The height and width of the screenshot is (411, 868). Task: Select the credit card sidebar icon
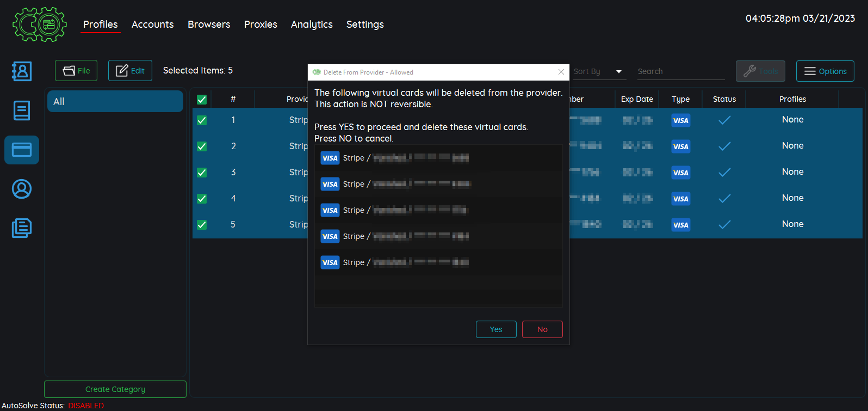pos(22,150)
